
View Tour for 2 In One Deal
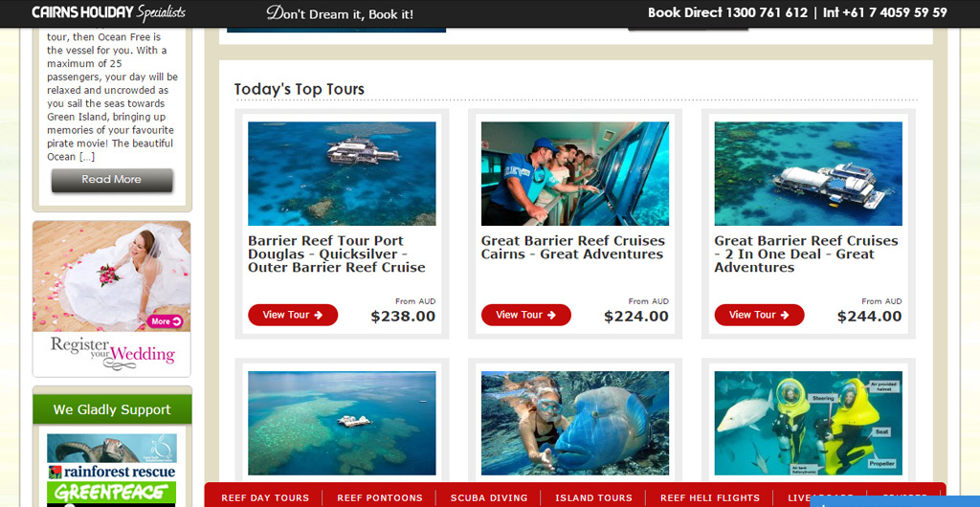pos(759,315)
